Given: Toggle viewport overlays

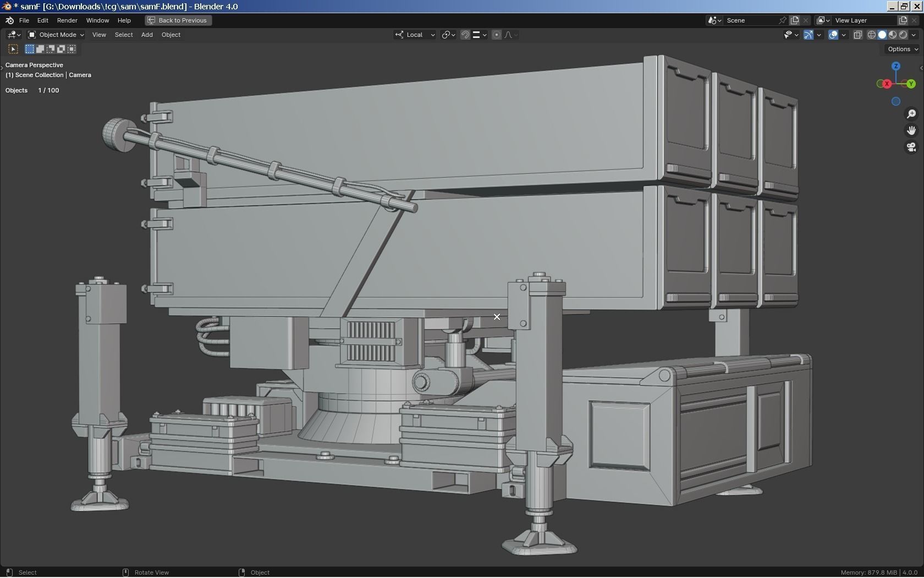Looking at the screenshot, I should point(833,35).
